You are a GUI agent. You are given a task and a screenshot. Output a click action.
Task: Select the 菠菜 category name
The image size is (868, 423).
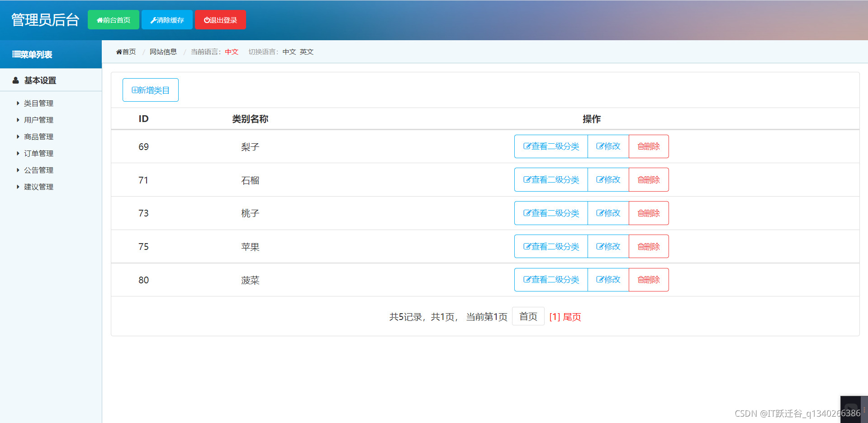pos(250,280)
